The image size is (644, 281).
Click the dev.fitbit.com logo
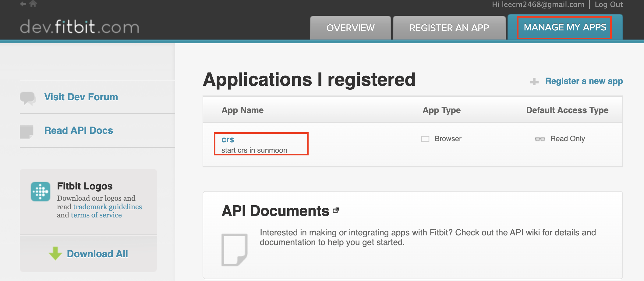coord(80,27)
